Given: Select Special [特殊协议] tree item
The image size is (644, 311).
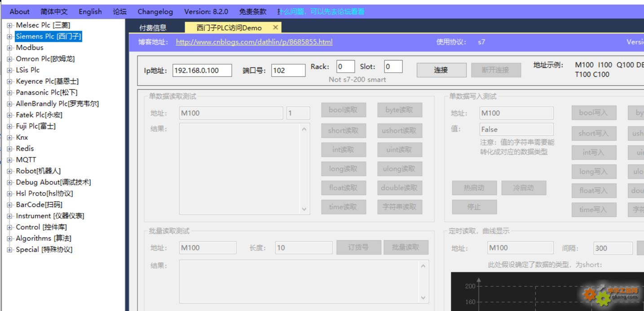Looking at the screenshot, I should 44,250.
